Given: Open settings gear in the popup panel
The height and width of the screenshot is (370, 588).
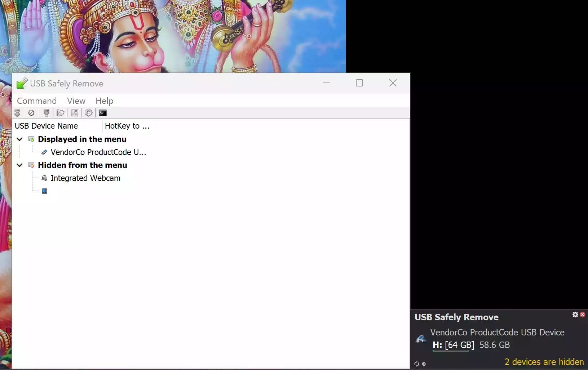Looking at the screenshot, I should click(575, 315).
